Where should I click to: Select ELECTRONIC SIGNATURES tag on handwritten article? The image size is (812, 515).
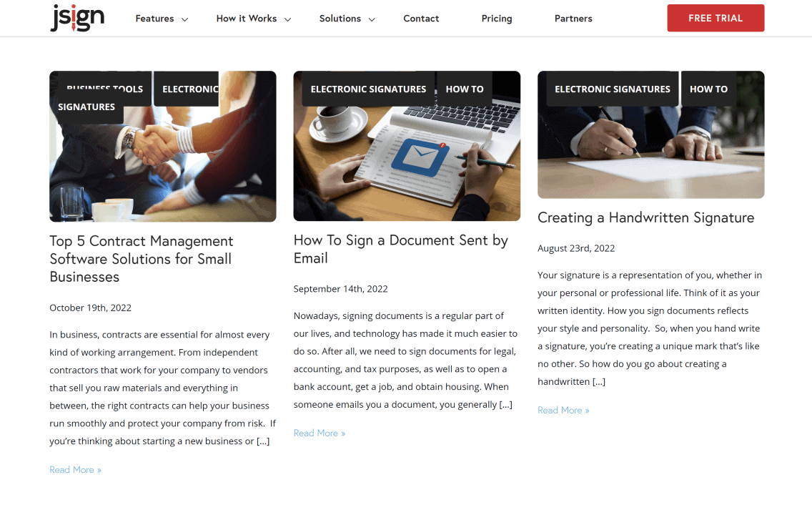coord(612,89)
